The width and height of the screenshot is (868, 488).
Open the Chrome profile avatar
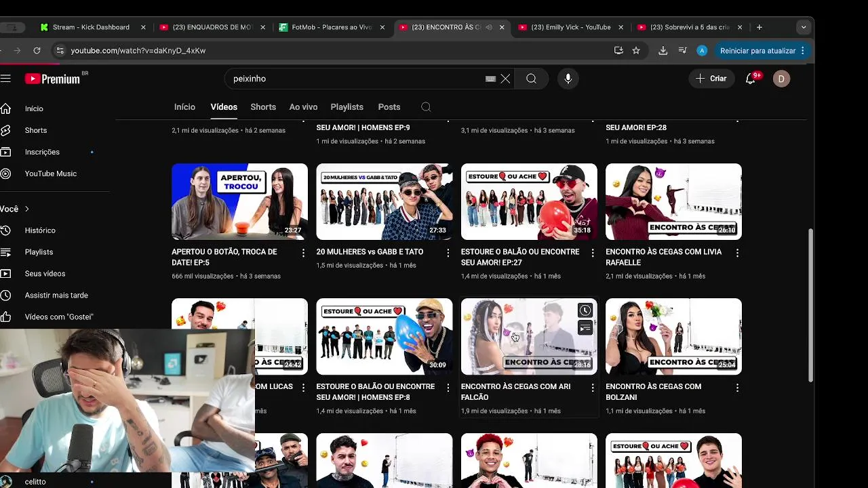(x=702, y=50)
